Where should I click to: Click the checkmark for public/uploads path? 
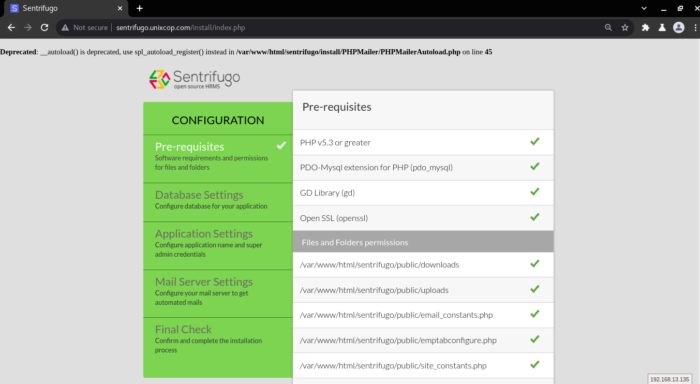[535, 289]
